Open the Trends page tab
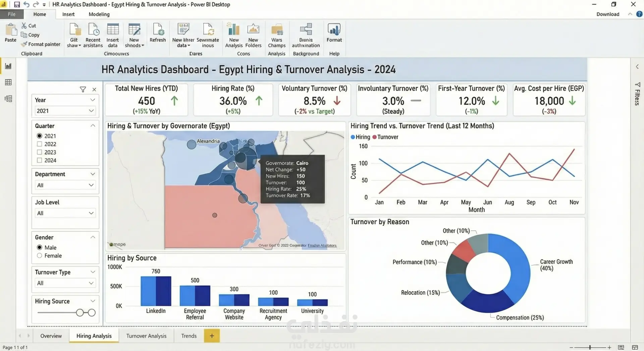Viewport: 644px width, 351px height. coord(189,336)
